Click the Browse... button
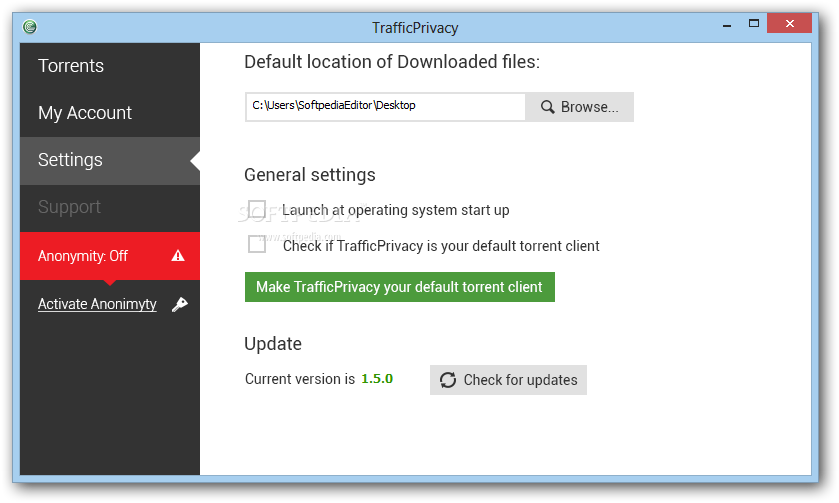This screenshot has height=503, width=839. tap(579, 106)
